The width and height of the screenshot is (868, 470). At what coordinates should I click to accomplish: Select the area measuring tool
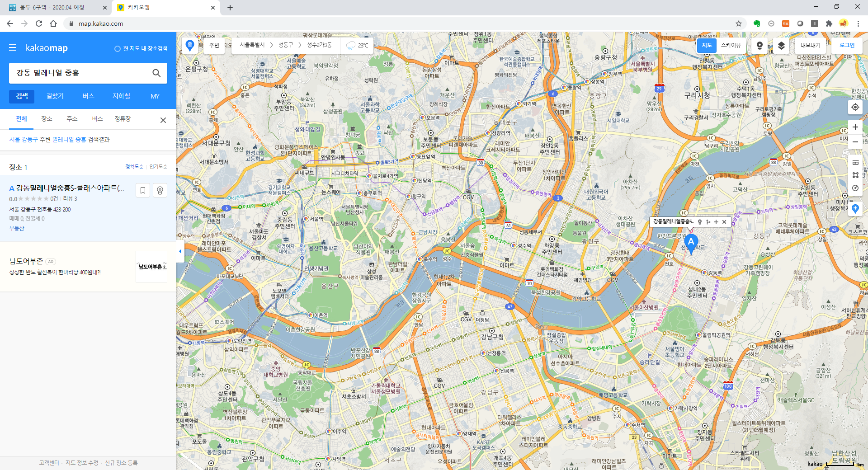click(x=855, y=175)
